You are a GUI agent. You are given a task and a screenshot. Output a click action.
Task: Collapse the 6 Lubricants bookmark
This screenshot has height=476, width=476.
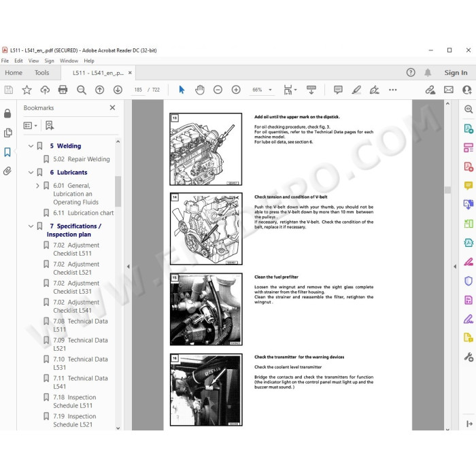coord(31,173)
